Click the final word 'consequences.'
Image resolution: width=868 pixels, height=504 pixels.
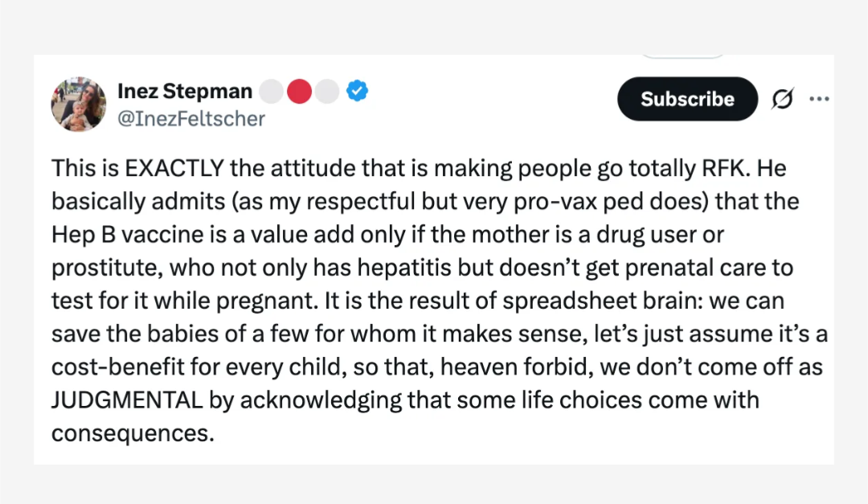coord(133,433)
